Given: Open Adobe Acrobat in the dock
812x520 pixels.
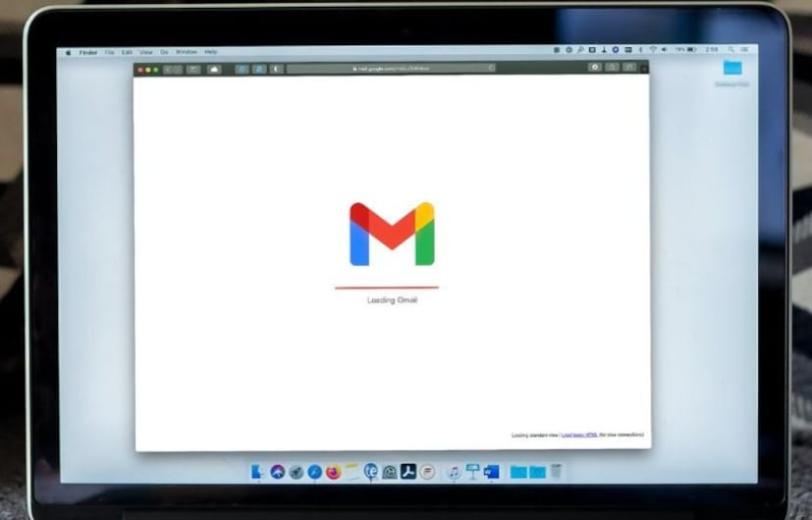Looking at the screenshot, I should [408, 472].
